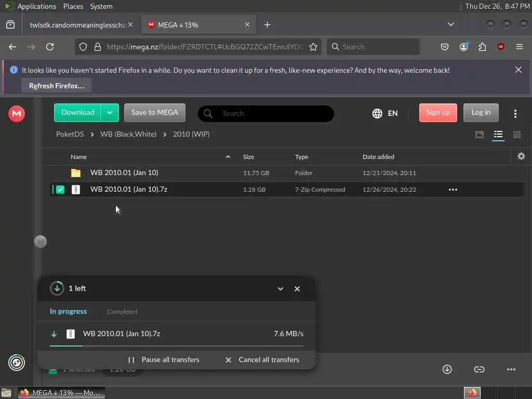Toggle Name column sort arrow

pos(228,157)
